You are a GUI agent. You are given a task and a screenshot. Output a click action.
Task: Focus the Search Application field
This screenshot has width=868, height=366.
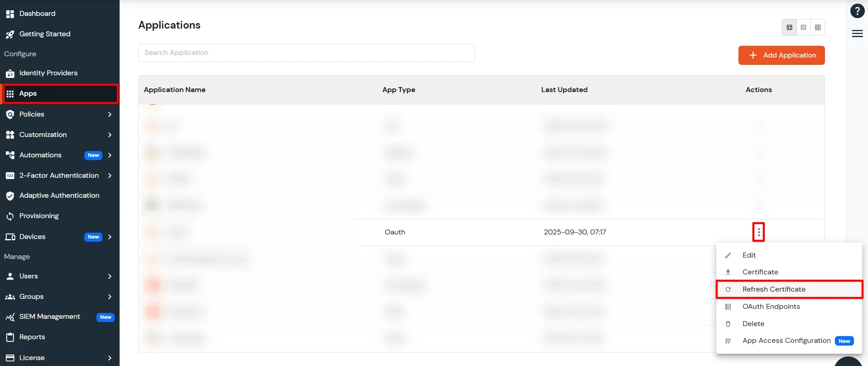pyautogui.click(x=307, y=53)
